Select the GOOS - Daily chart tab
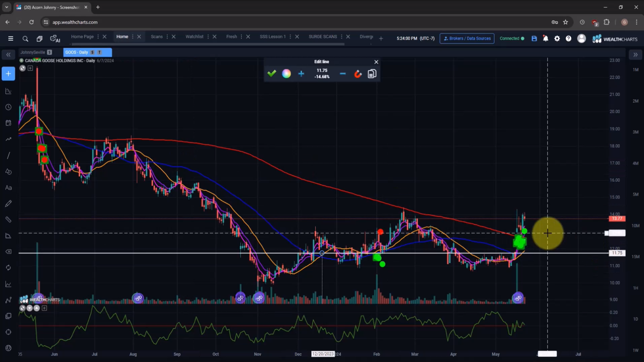 pos(87,52)
